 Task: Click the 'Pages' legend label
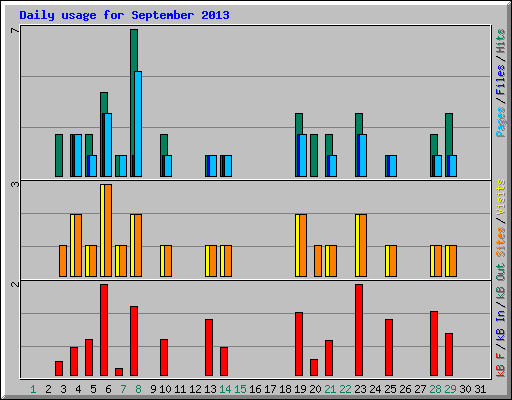(501, 122)
